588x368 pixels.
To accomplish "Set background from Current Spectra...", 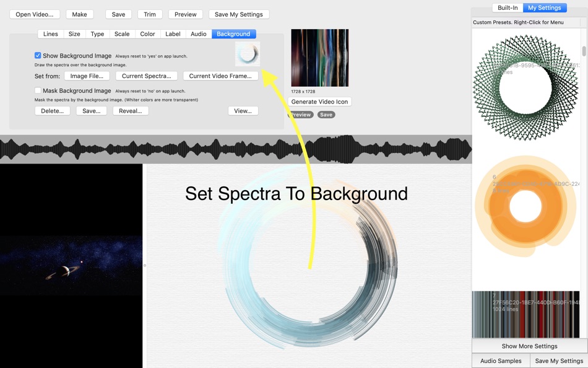I will pos(146,76).
